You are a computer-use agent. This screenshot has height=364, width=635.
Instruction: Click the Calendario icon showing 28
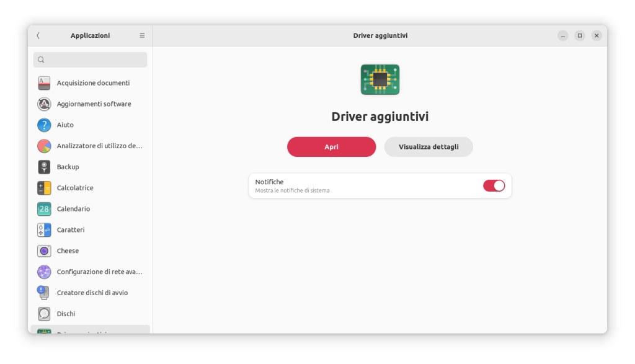[44, 209]
